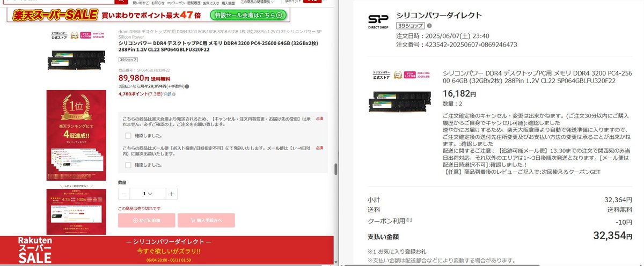The image size is (644, 266).
Task: Click the red search button in header
Action: tap(122, 2)
